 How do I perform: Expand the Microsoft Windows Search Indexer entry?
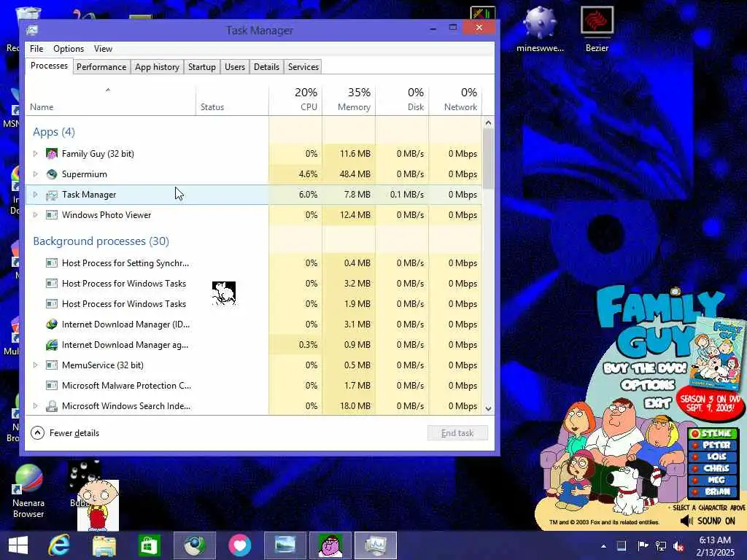pyautogui.click(x=35, y=406)
